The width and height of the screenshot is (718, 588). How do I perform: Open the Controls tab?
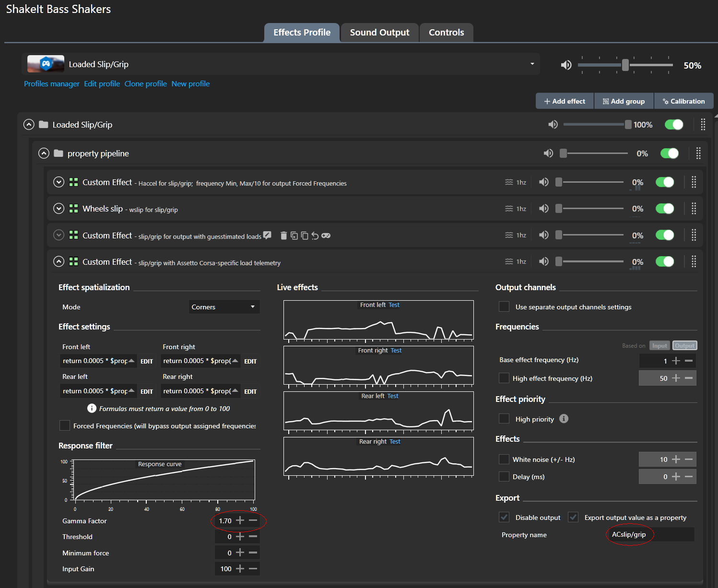[x=446, y=33]
